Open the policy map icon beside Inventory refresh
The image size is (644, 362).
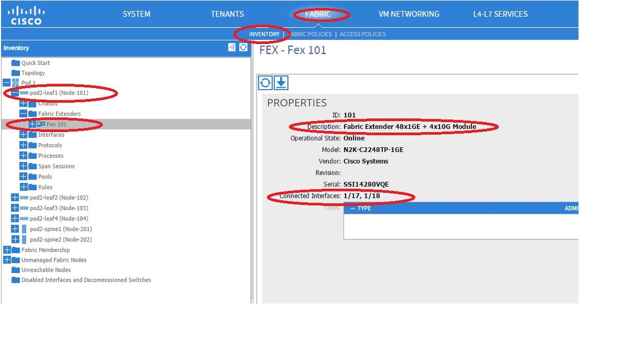tap(232, 47)
